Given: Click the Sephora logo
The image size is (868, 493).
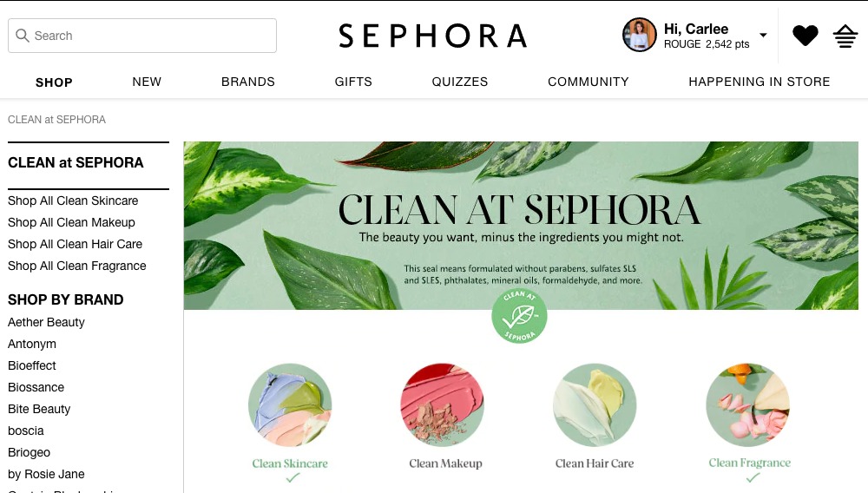Looking at the screenshot, I should point(433,36).
